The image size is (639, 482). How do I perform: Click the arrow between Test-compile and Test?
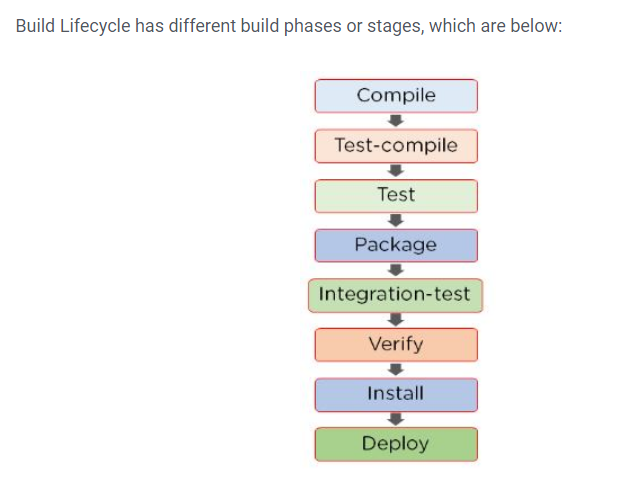[x=396, y=170]
